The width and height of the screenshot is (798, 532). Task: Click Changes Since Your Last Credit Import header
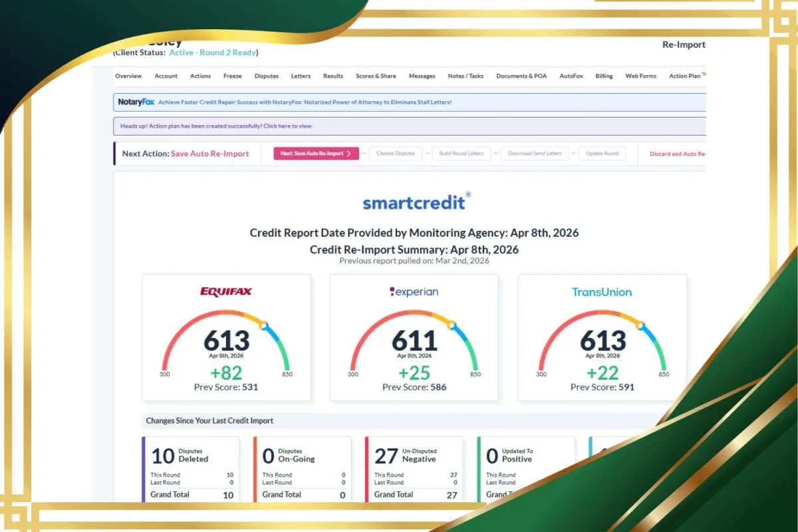tap(209, 421)
